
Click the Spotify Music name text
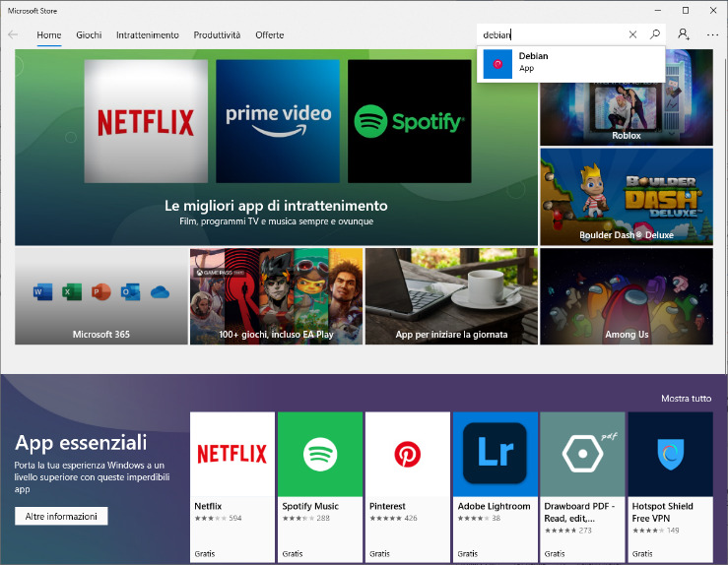coord(310,506)
